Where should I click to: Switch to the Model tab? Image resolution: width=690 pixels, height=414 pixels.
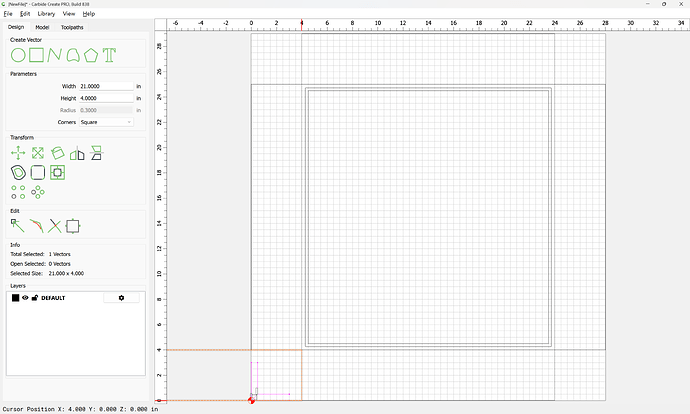pos(42,27)
